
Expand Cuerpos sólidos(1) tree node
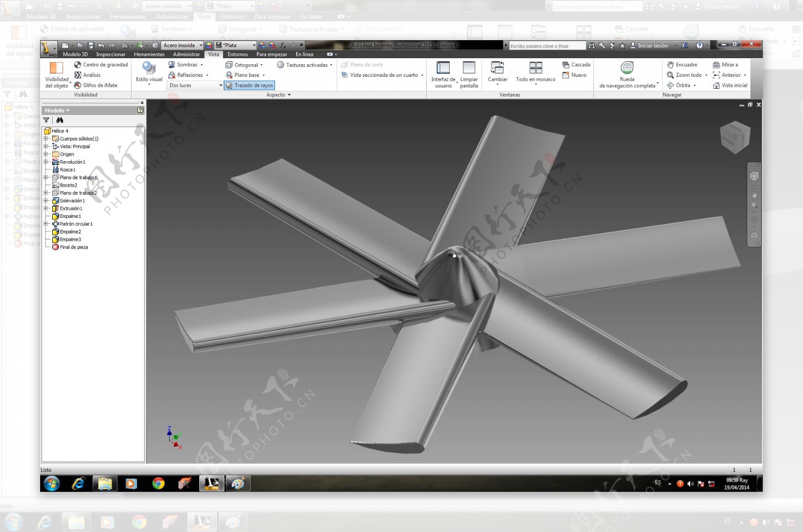pyautogui.click(x=46, y=139)
